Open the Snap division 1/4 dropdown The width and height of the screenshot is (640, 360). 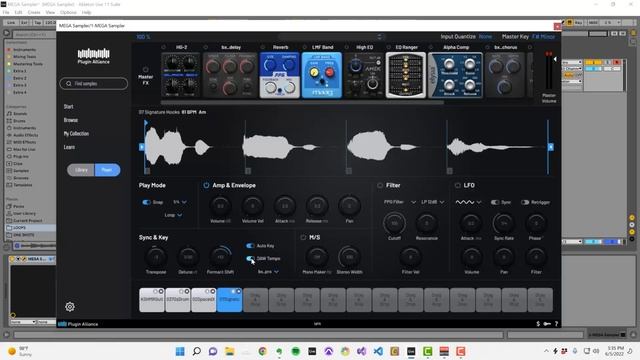click(180, 202)
